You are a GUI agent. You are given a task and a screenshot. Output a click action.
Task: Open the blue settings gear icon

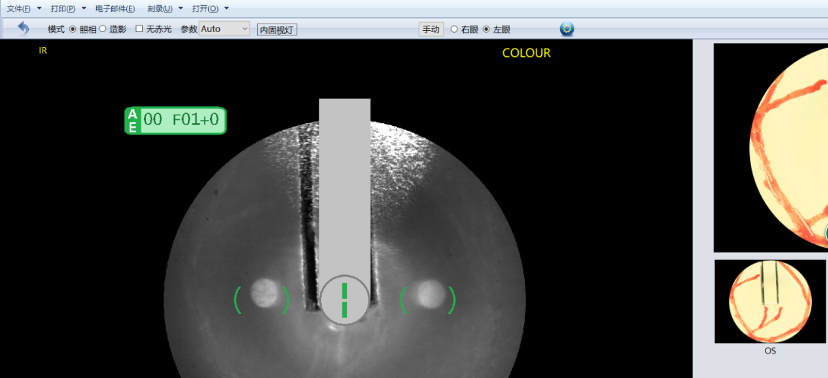567,29
